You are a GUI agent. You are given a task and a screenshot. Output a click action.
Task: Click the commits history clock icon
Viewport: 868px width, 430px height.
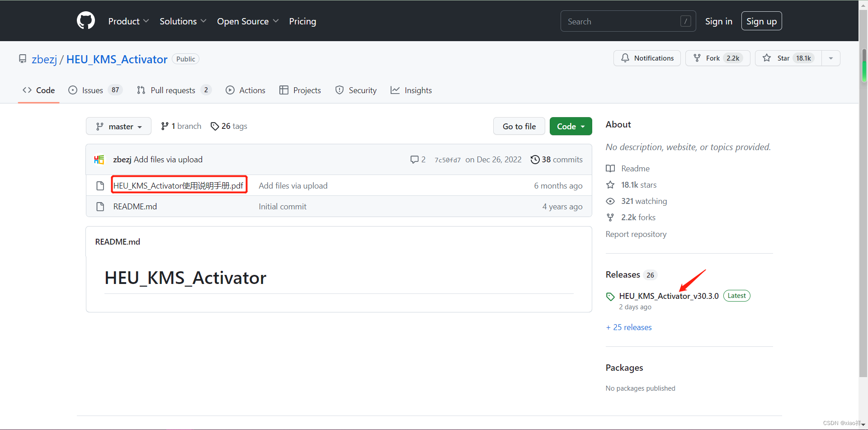coord(535,160)
